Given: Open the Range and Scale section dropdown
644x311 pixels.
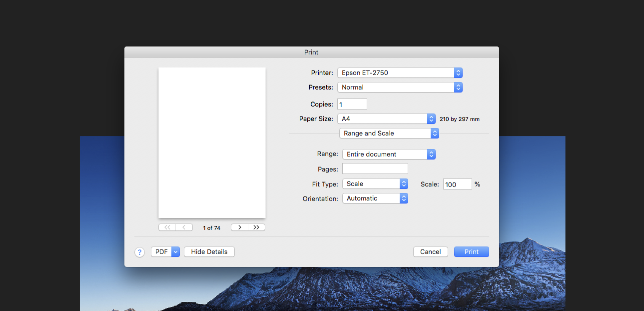Looking at the screenshot, I should [x=389, y=133].
